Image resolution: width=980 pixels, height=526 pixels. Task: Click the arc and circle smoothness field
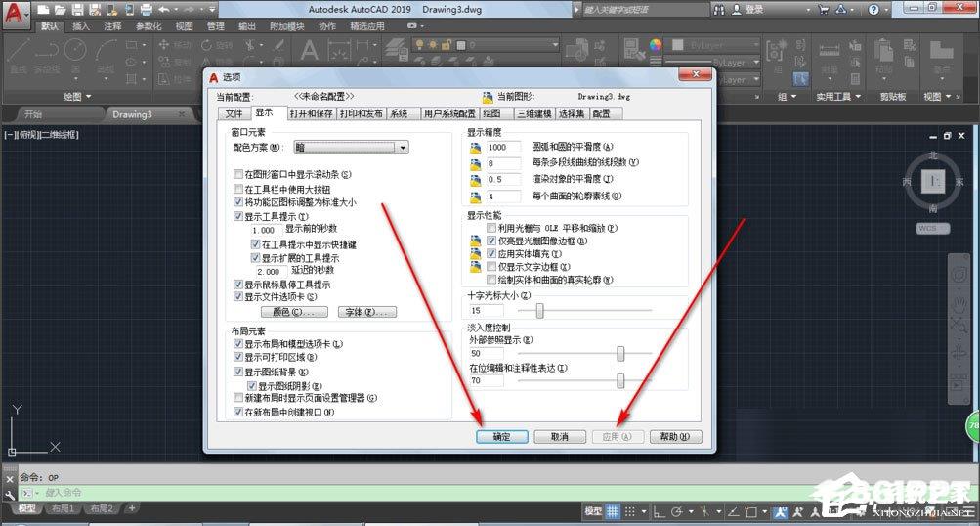[x=504, y=147]
